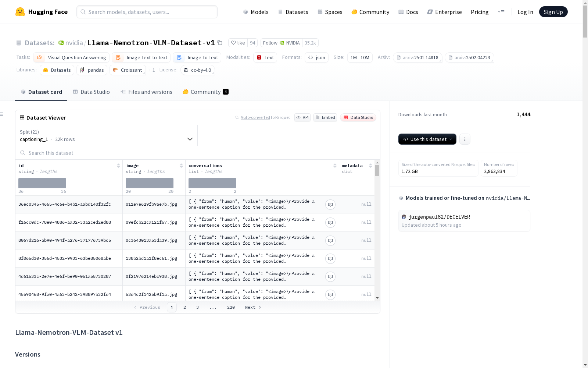Viewport: 588px width, 368px height.
Task: Open the Image-Text-to-Text task tag
Action: tap(141, 57)
